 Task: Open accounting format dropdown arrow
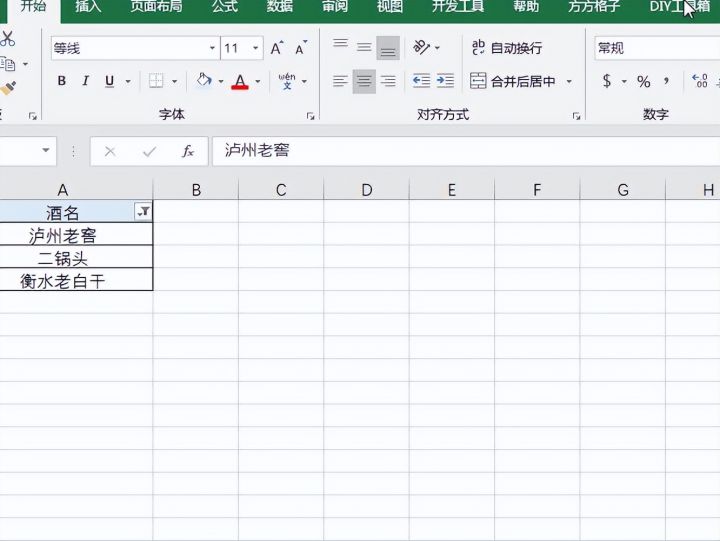[x=624, y=82]
